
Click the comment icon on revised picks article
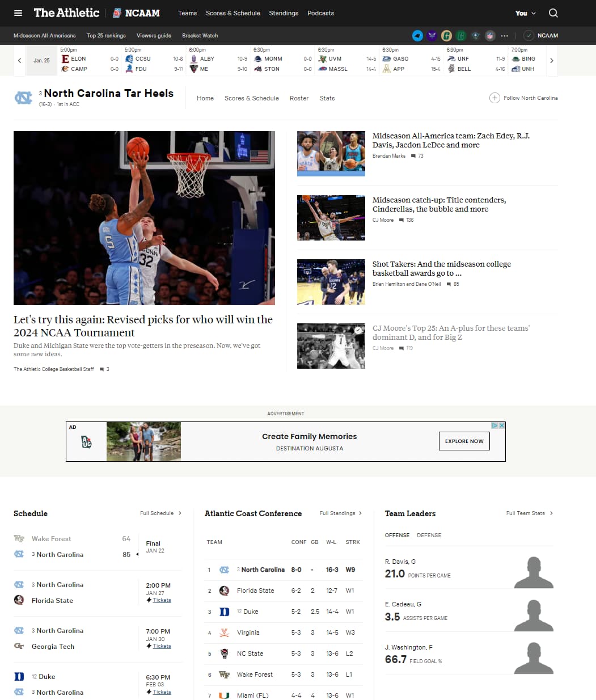102,369
